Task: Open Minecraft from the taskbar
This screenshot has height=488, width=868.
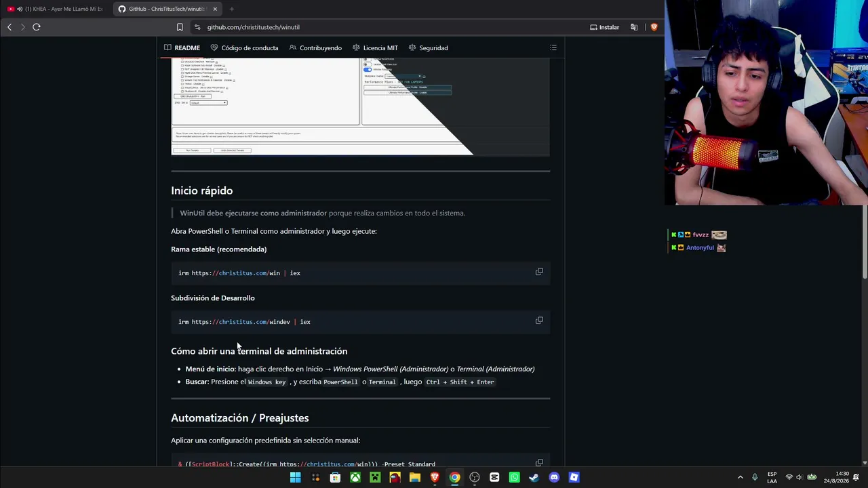Action: 375,477
